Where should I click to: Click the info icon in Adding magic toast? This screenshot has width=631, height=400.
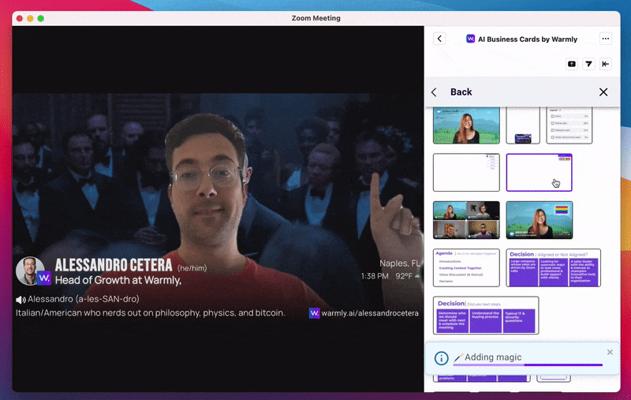[x=441, y=358]
